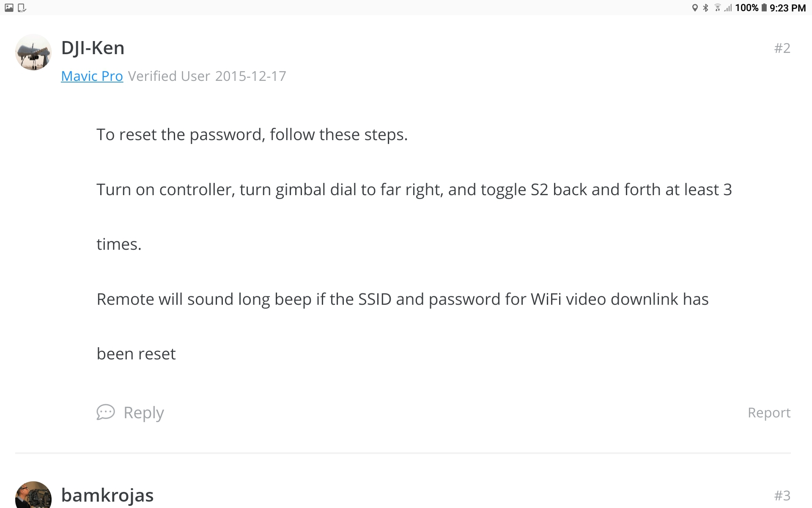The image size is (812, 508).
Task: Open DJI-Ken's drone avatar picture
Action: (33, 52)
